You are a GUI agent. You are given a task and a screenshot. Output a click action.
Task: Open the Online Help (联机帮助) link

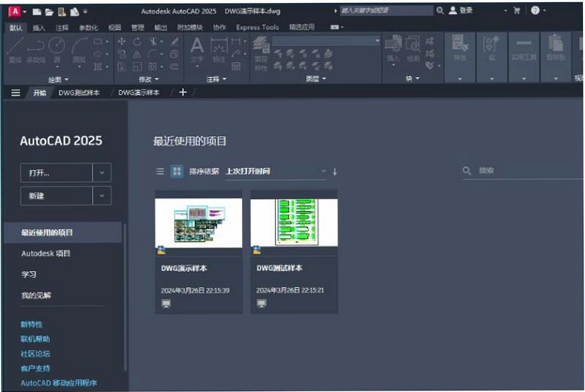[35, 339]
